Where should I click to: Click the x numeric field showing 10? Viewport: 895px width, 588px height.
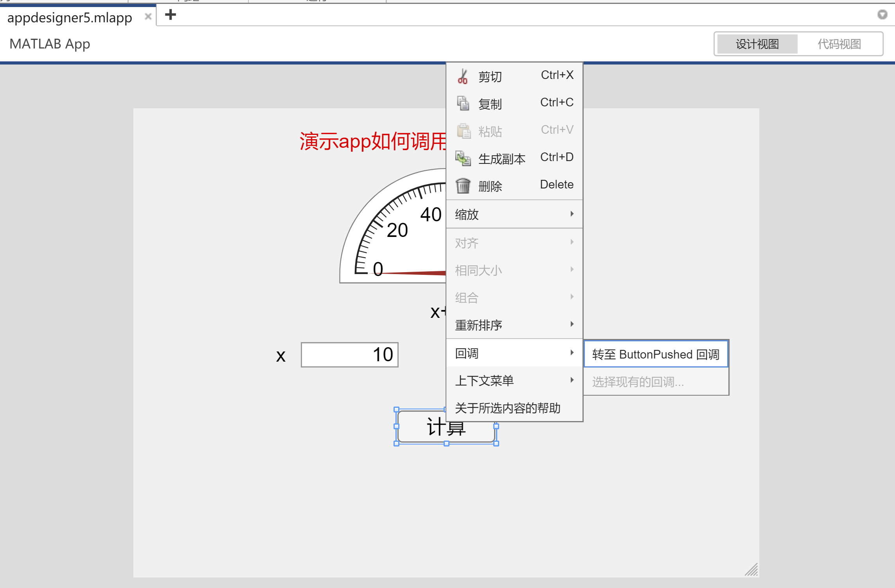pos(349,355)
